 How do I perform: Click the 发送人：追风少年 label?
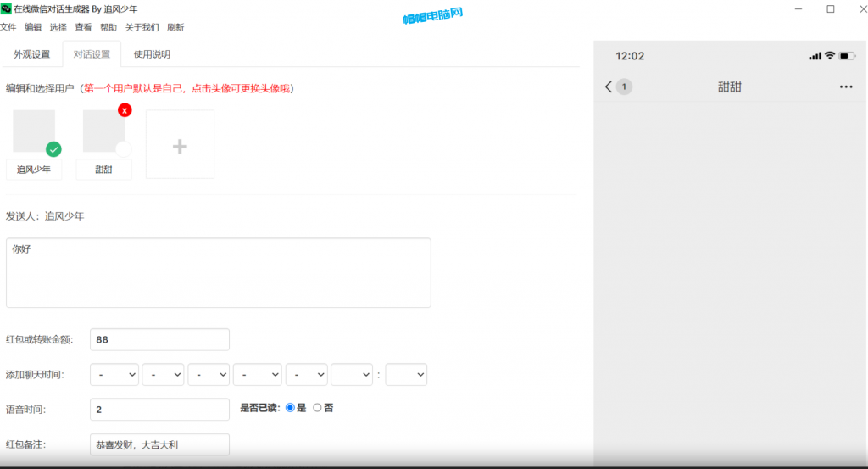click(45, 216)
